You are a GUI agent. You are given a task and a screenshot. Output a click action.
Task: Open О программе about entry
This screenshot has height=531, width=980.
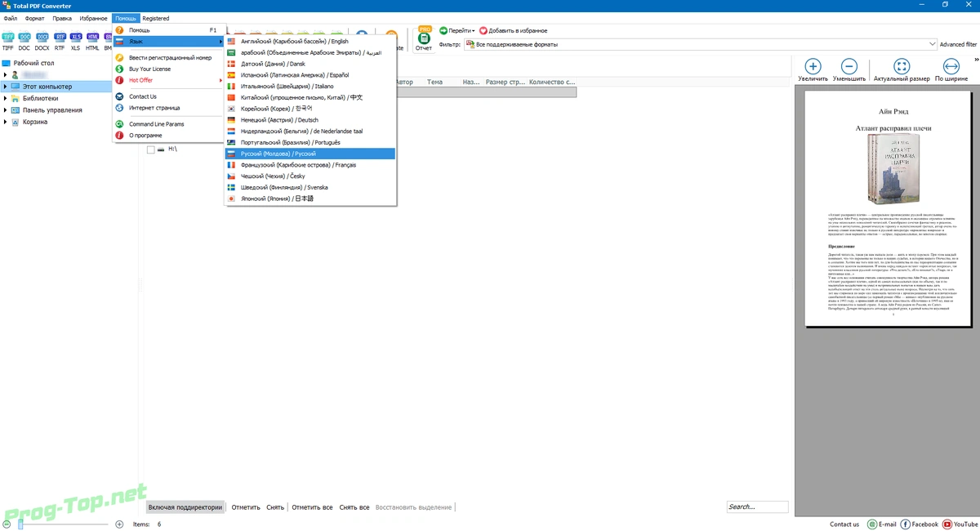pos(167,136)
